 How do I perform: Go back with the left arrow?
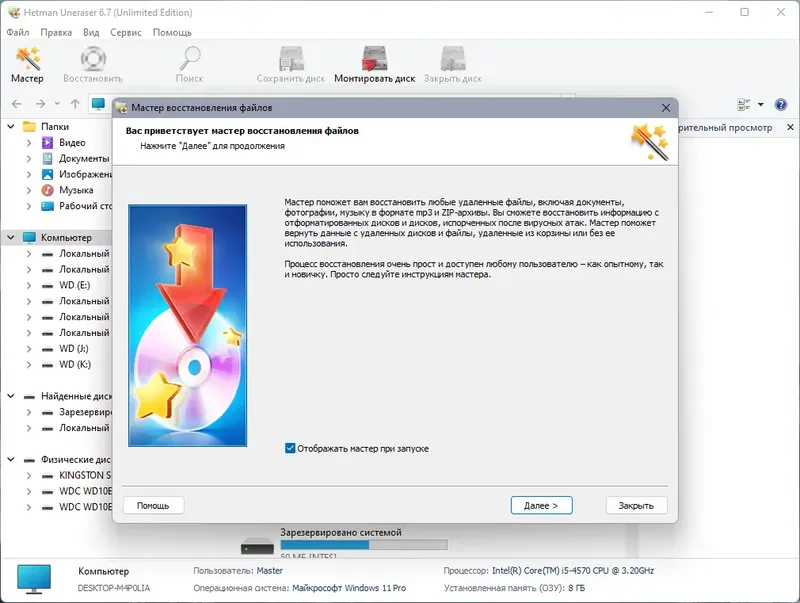pyautogui.click(x=17, y=104)
